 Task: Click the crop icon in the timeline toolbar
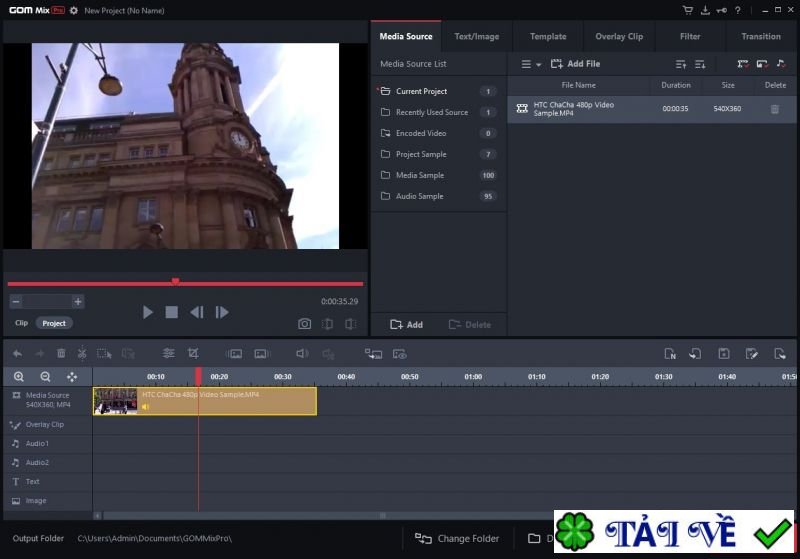tap(193, 353)
